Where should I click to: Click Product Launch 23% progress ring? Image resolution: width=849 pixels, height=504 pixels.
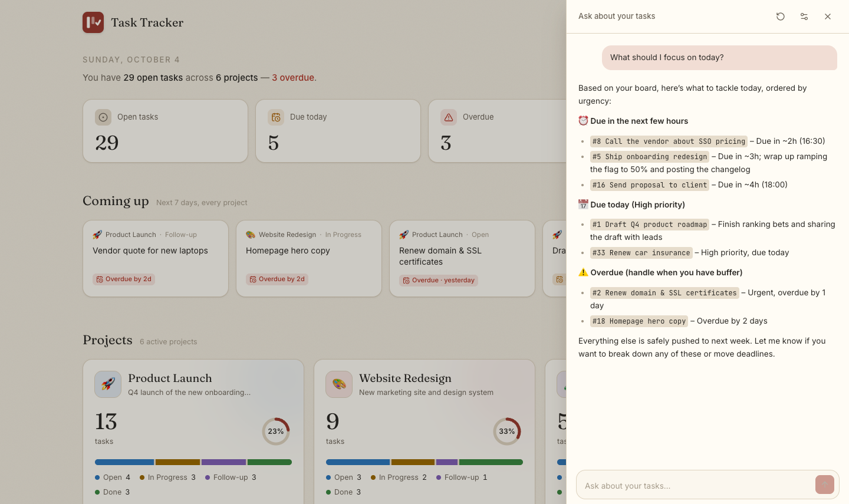click(x=276, y=431)
